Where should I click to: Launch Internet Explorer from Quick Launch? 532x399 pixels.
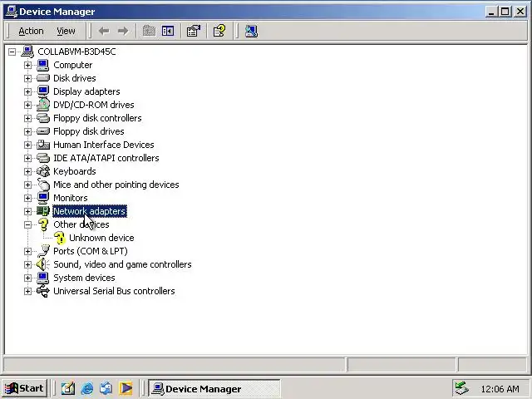pyautogui.click(x=87, y=388)
